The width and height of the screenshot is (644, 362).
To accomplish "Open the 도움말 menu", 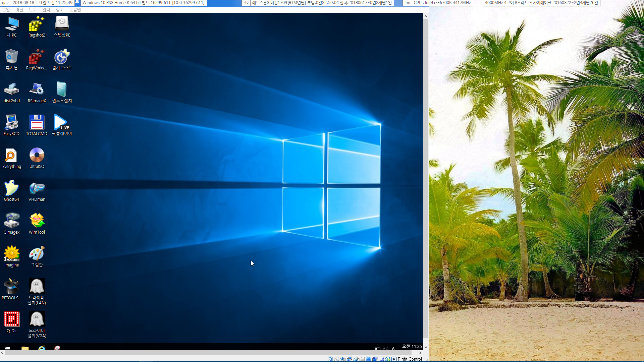I will [75, 10].
